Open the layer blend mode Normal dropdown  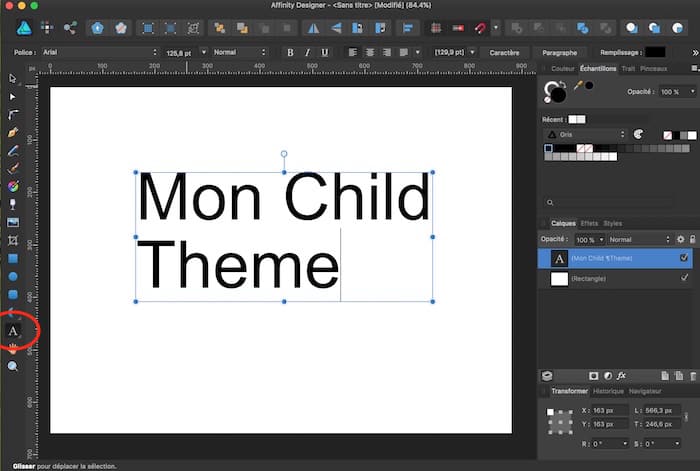639,239
